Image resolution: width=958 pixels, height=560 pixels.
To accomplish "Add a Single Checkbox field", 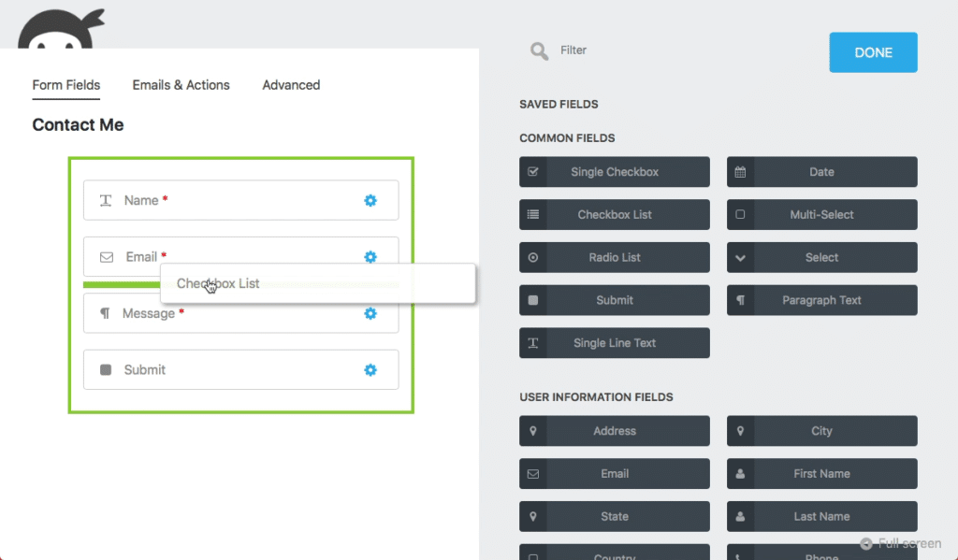I will (x=614, y=171).
